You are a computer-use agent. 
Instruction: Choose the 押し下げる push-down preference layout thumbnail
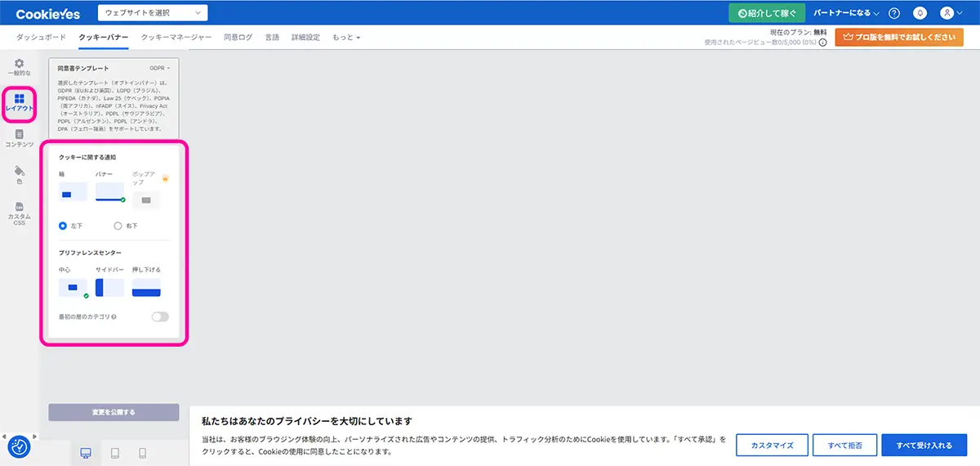[146, 288]
